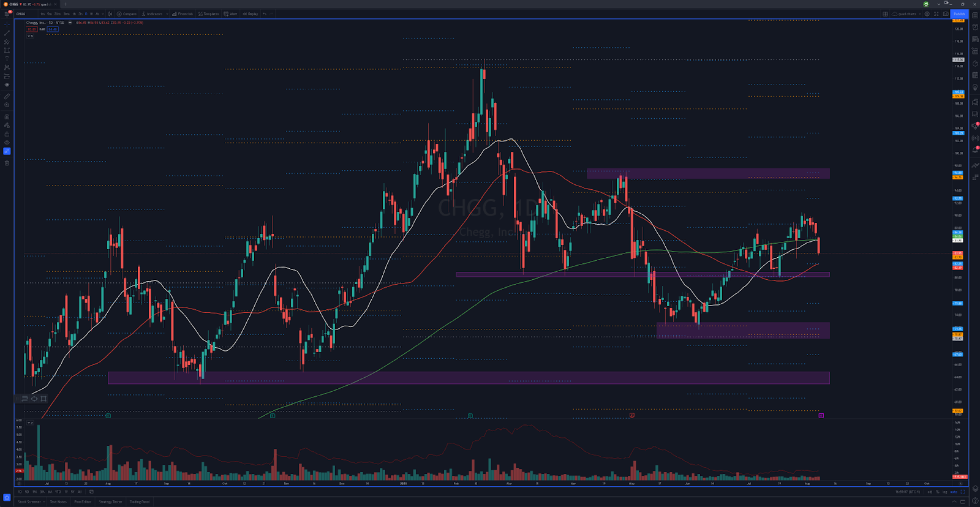Open the hamburger menu with notification badge

(x=7, y=13)
